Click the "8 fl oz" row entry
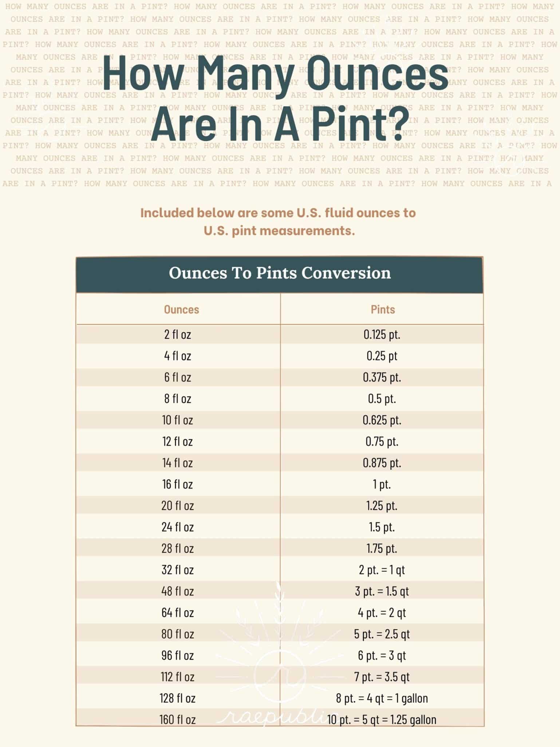Screen dimensions: 560x747 click(178, 399)
